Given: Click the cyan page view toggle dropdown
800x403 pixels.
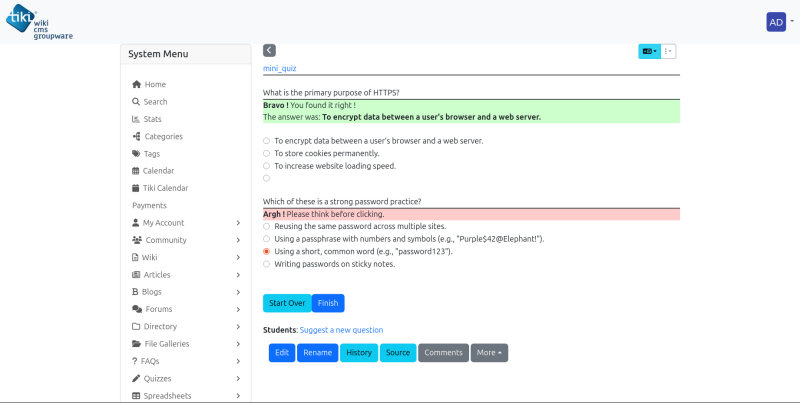Looking at the screenshot, I should click(649, 52).
